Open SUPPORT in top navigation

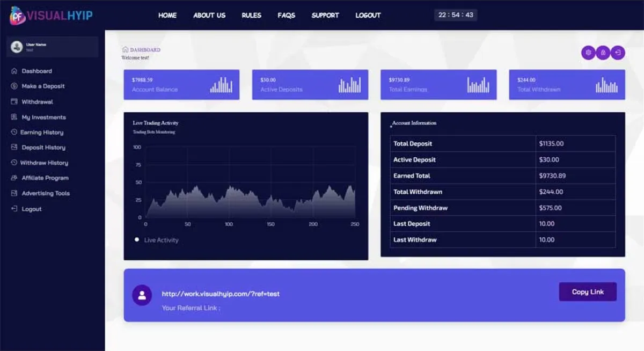pyautogui.click(x=325, y=15)
